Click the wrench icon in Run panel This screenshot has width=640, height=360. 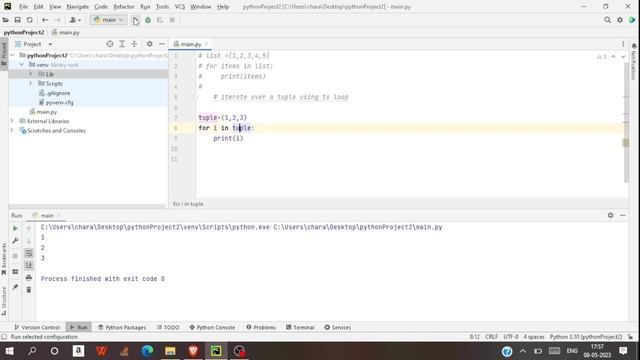pos(15,241)
